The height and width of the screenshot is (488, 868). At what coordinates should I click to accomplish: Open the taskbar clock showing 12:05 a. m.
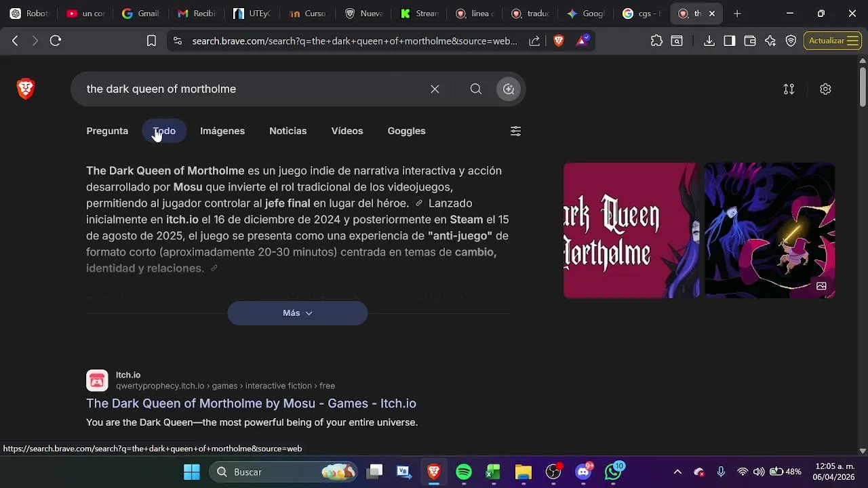tap(835, 472)
